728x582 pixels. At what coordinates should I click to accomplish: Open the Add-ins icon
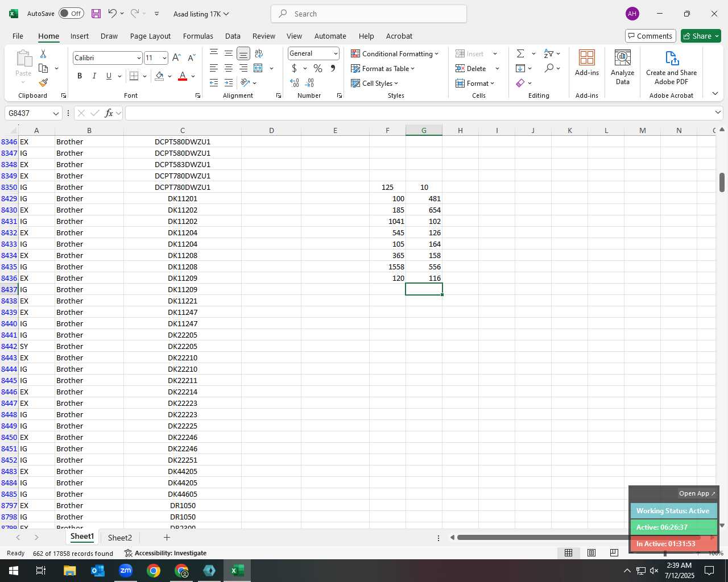(587, 63)
